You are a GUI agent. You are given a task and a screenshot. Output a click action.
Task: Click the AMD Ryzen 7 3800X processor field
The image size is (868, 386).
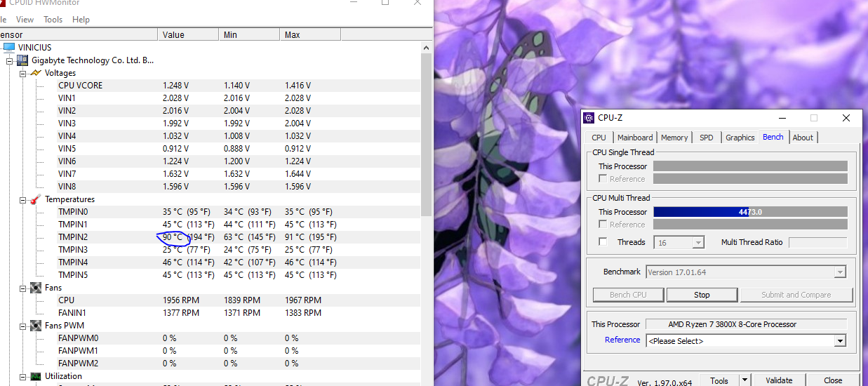[746, 324]
